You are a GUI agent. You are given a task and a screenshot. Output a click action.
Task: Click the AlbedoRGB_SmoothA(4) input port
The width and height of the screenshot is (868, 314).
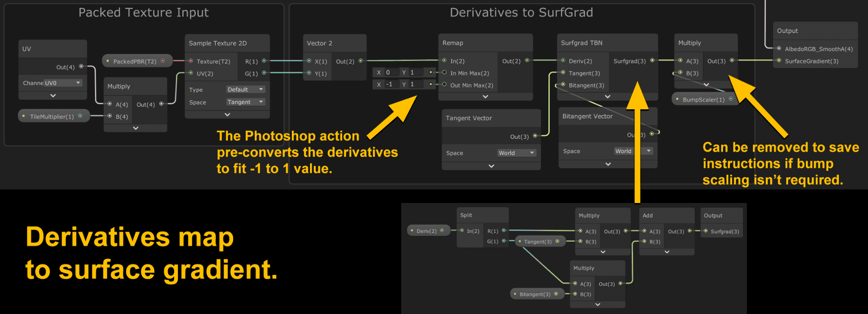pyautogui.click(x=779, y=48)
